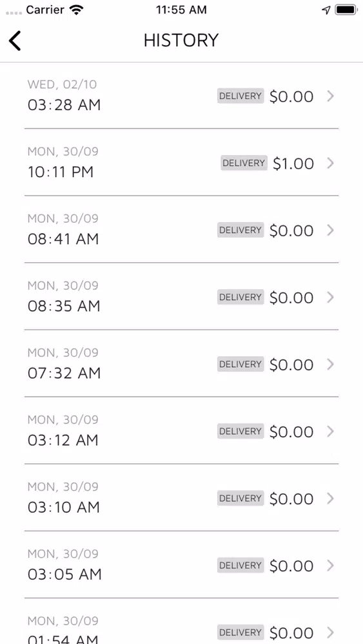
Task: Open chevron for 03:05 AM order
Action: coord(330,565)
